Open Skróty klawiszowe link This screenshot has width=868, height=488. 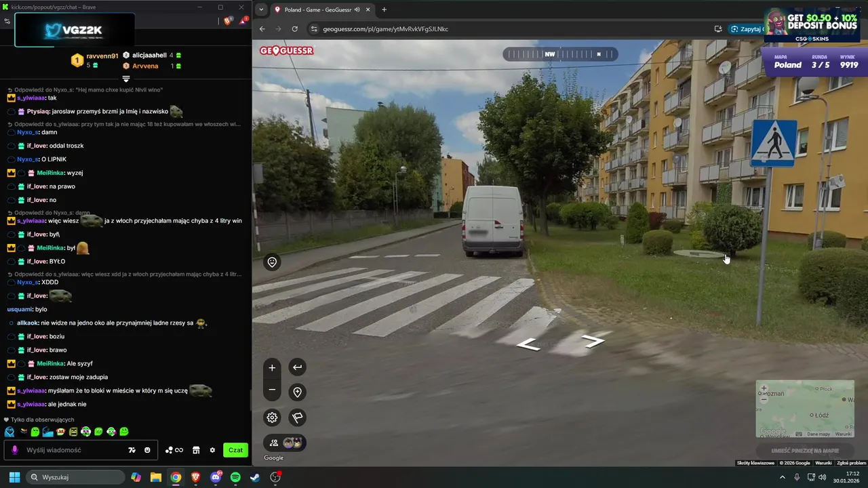coord(755,463)
